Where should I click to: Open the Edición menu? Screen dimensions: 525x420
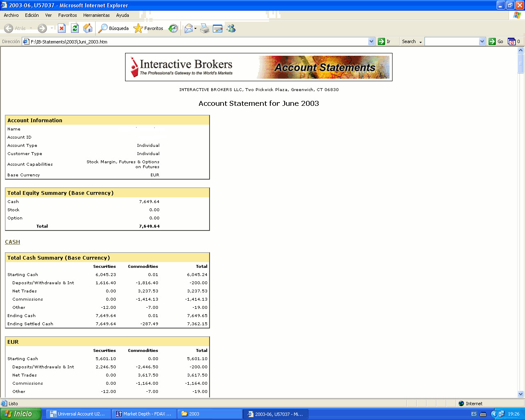tap(32, 15)
